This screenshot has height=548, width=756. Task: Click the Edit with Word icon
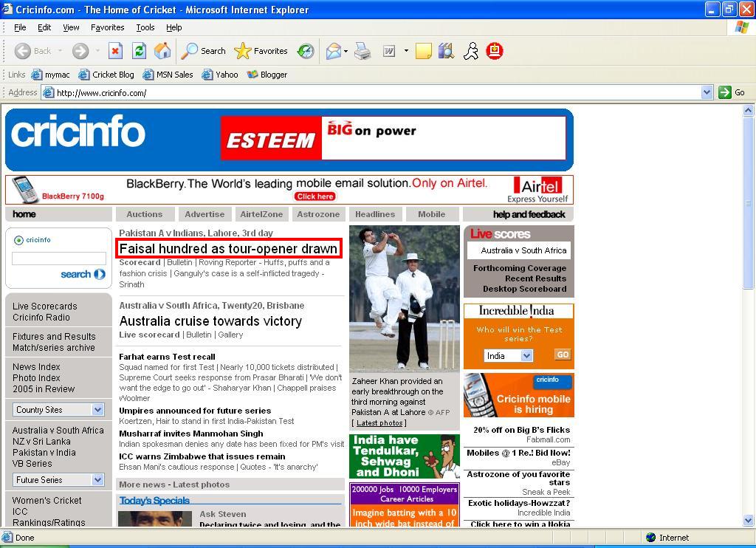tap(388, 51)
